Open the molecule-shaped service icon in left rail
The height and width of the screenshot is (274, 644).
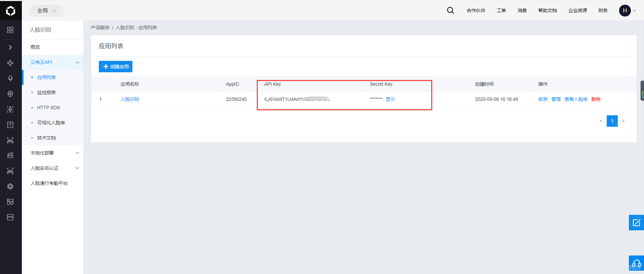10,63
